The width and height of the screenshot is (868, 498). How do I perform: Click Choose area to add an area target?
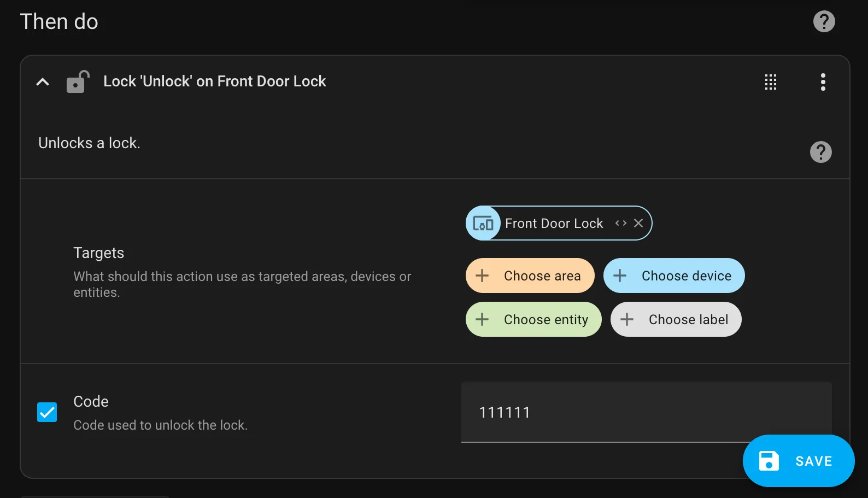[530, 276]
